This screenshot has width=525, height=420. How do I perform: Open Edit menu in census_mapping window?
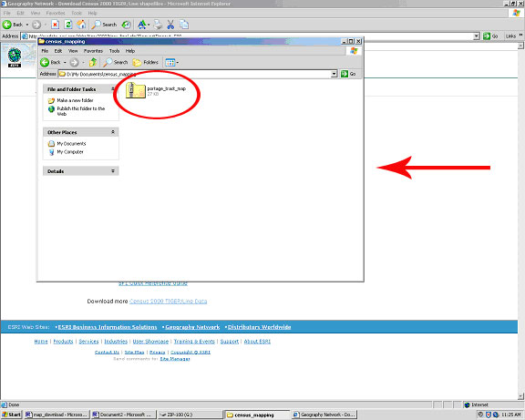58,51
